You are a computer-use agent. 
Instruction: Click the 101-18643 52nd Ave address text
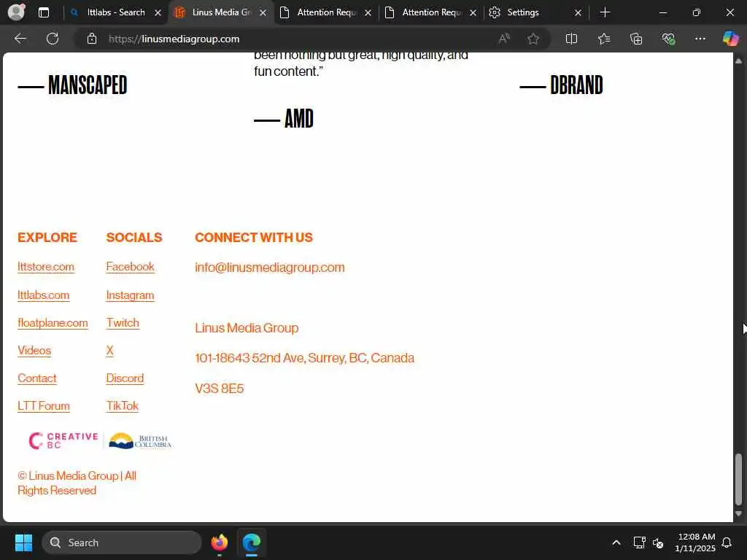(x=304, y=357)
